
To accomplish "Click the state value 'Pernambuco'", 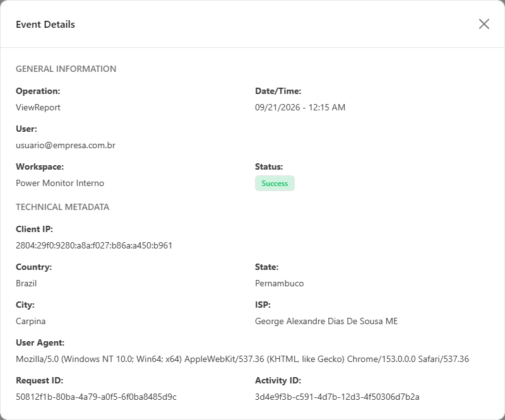I will coord(279,283).
